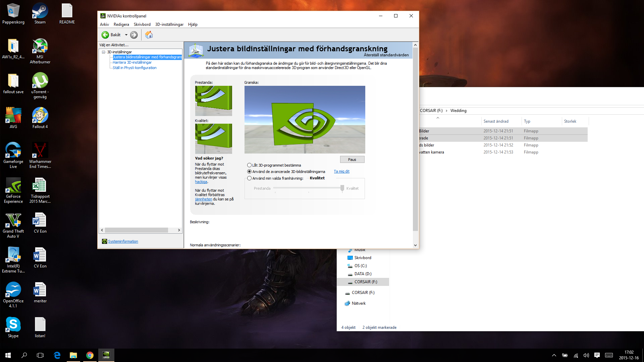Open the Gameforge Live icon

13,155
